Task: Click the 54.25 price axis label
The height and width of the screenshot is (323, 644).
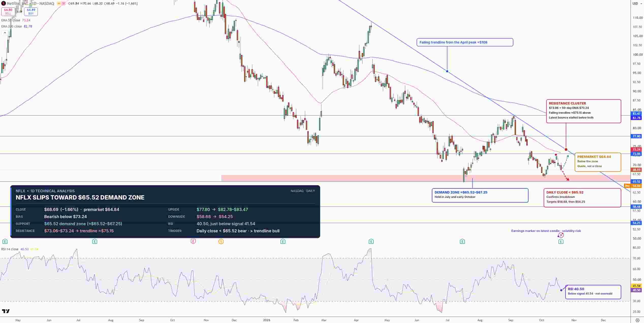Action: [637, 223]
